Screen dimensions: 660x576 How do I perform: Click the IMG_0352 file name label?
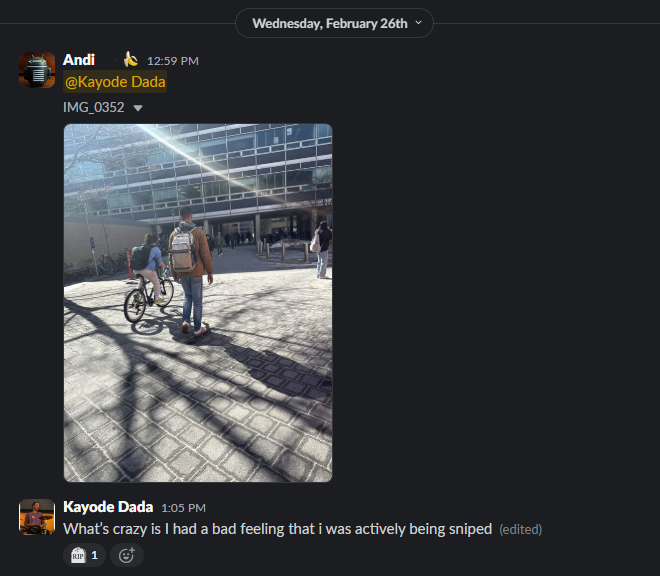93,107
